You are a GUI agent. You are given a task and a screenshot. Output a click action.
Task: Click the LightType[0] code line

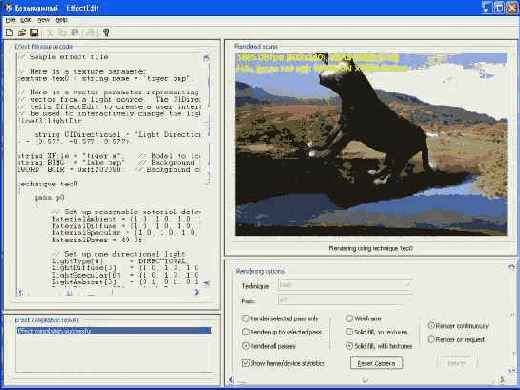coord(119,261)
